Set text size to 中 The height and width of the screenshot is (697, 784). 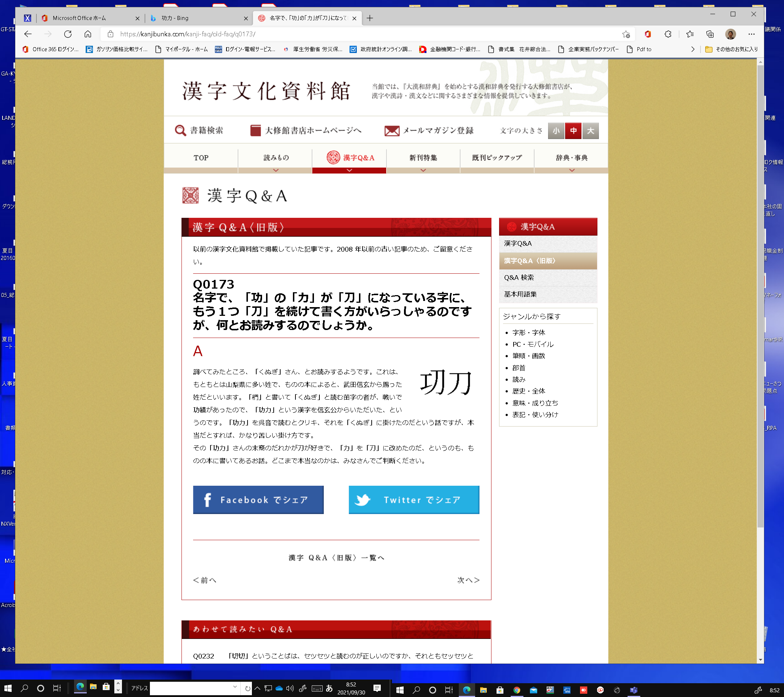pos(573,131)
